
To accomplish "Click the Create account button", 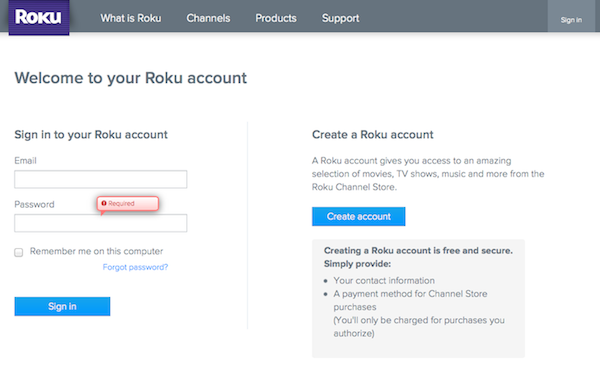I will tap(359, 216).
